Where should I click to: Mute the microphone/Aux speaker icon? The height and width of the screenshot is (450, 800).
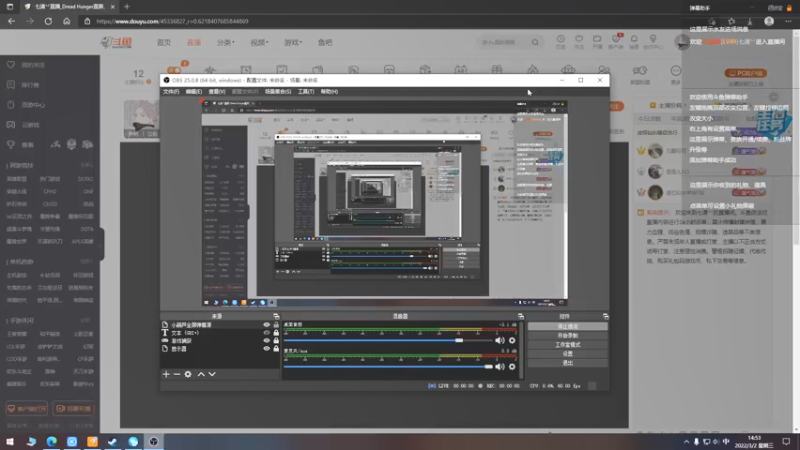(x=499, y=367)
